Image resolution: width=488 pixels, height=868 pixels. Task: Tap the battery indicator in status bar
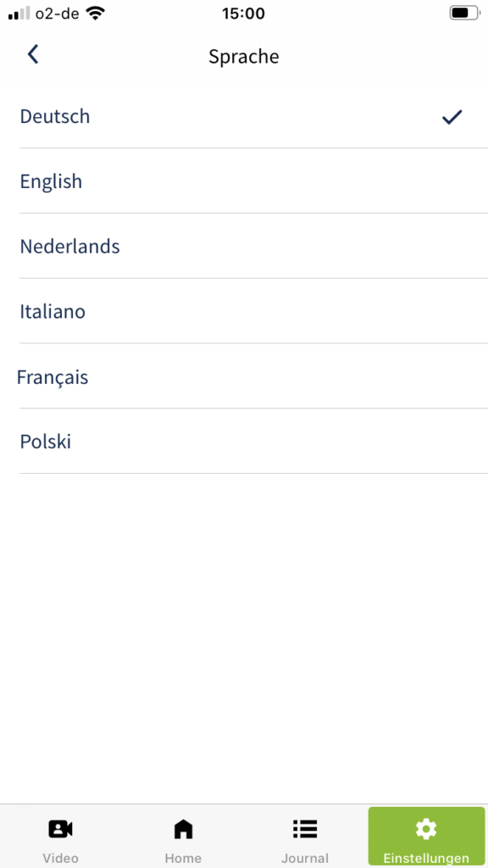point(465,14)
